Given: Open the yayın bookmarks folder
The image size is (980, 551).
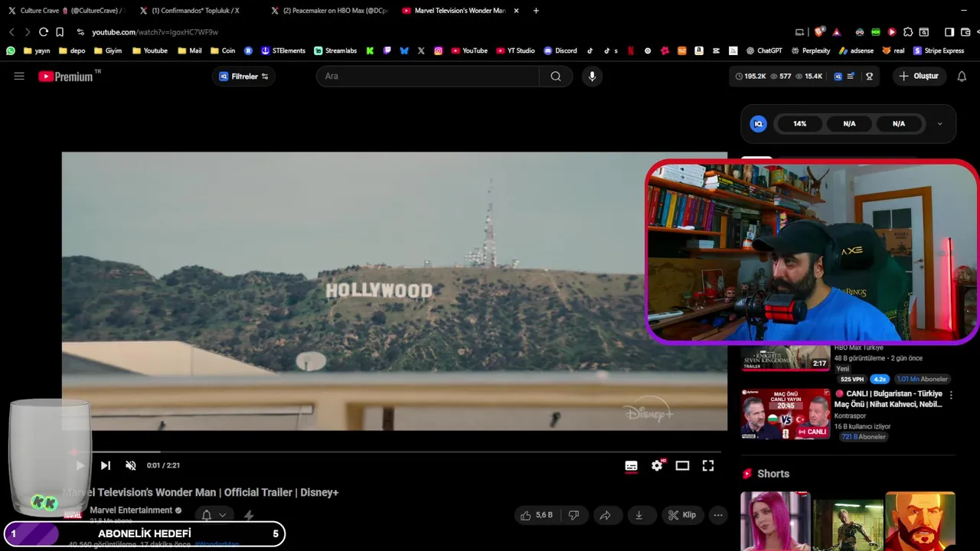Looking at the screenshot, I should 37,51.
